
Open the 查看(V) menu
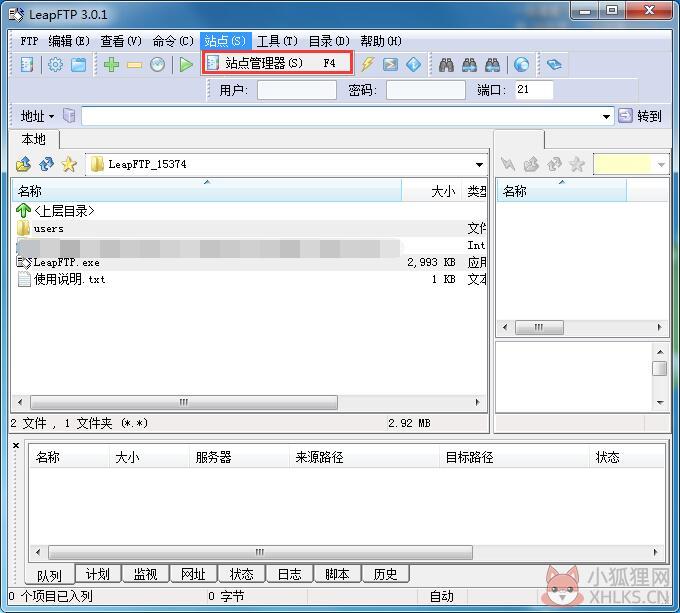click(121, 41)
